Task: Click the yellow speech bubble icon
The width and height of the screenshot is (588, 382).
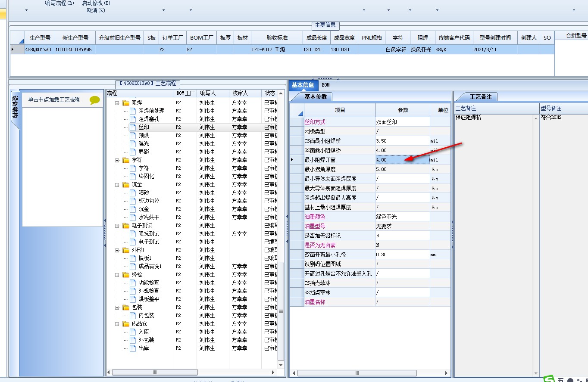Action: coord(95,100)
